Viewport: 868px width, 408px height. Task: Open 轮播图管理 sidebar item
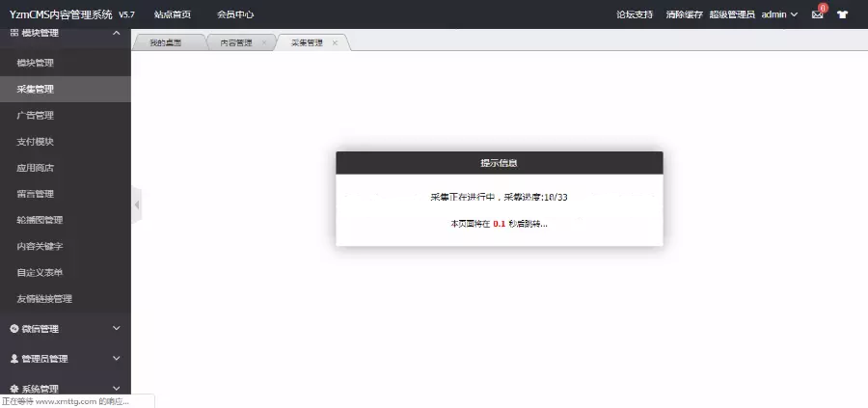click(x=66, y=220)
